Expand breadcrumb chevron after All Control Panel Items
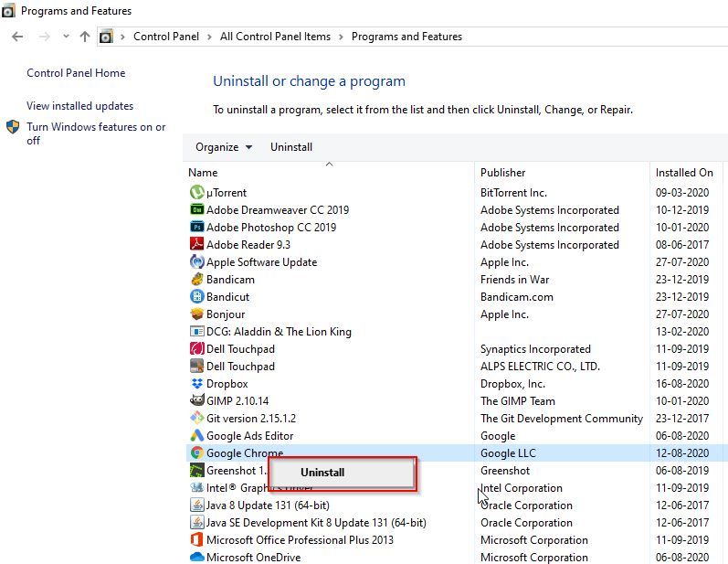Image resolution: width=728 pixels, height=564 pixels. (x=342, y=37)
